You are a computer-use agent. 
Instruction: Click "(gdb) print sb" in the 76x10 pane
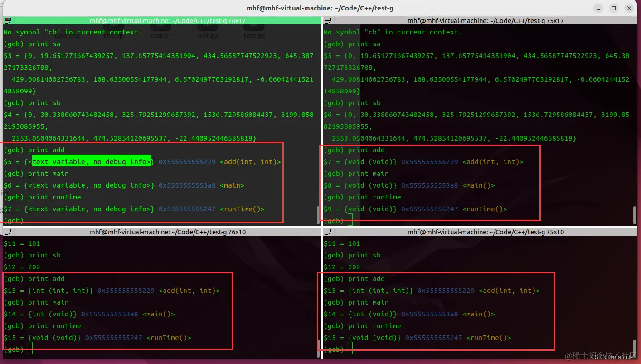pyautogui.click(x=32, y=255)
